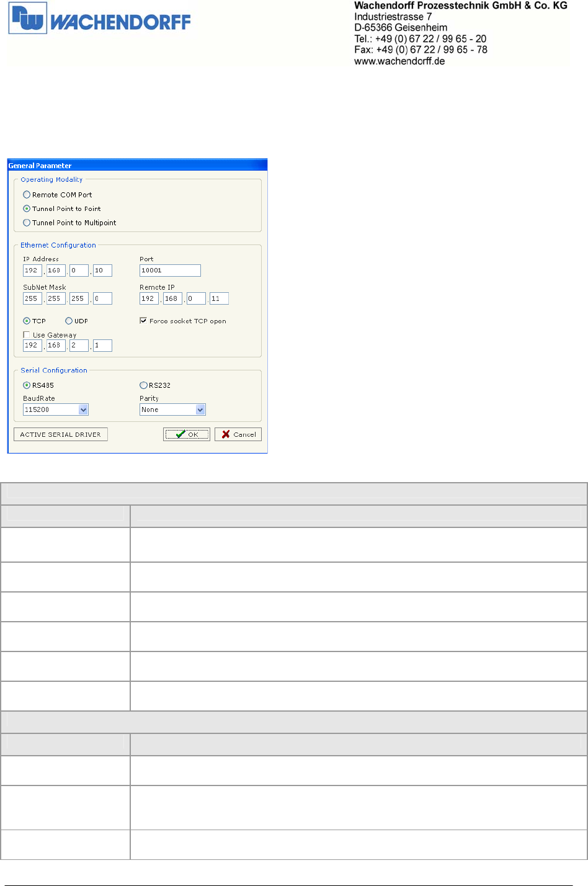This screenshot has width=588, height=886.
Task: Click first octet of IP Address
Action: tap(32, 271)
